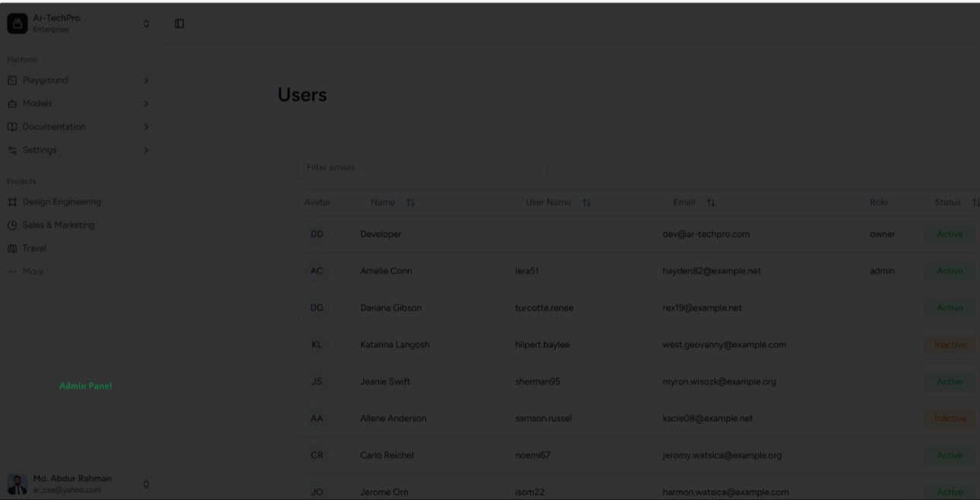Click the Ar-TechPro workspace logo icon
Viewport: 980px width, 500px height.
coord(17,24)
